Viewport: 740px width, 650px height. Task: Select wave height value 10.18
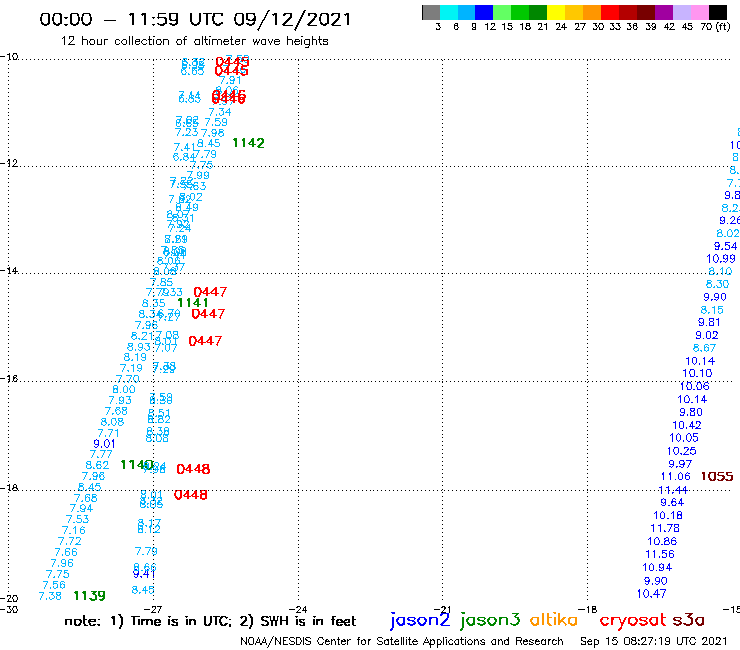pyautogui.click(x=668, y=515)
